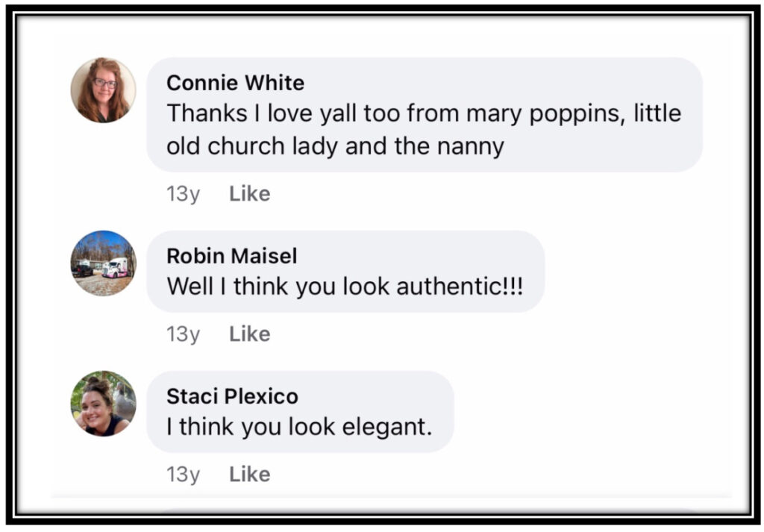Like Connie White's comment

pos(249,194)
